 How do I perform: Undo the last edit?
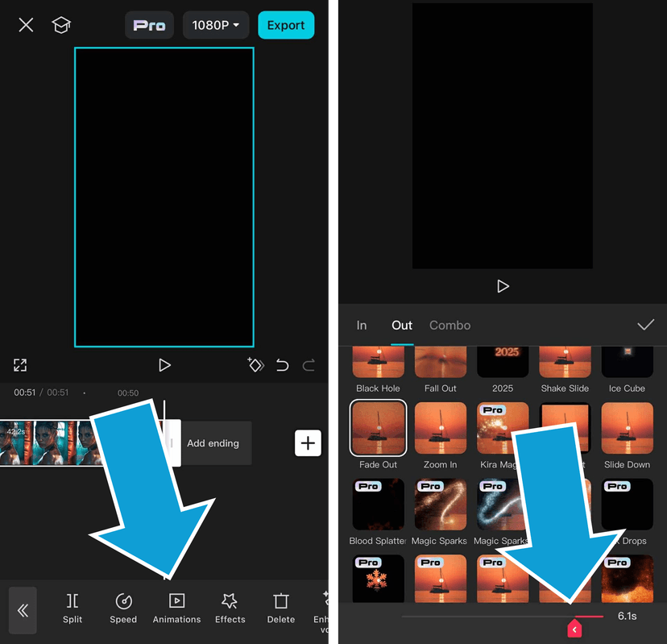click(x=282, y=365)
